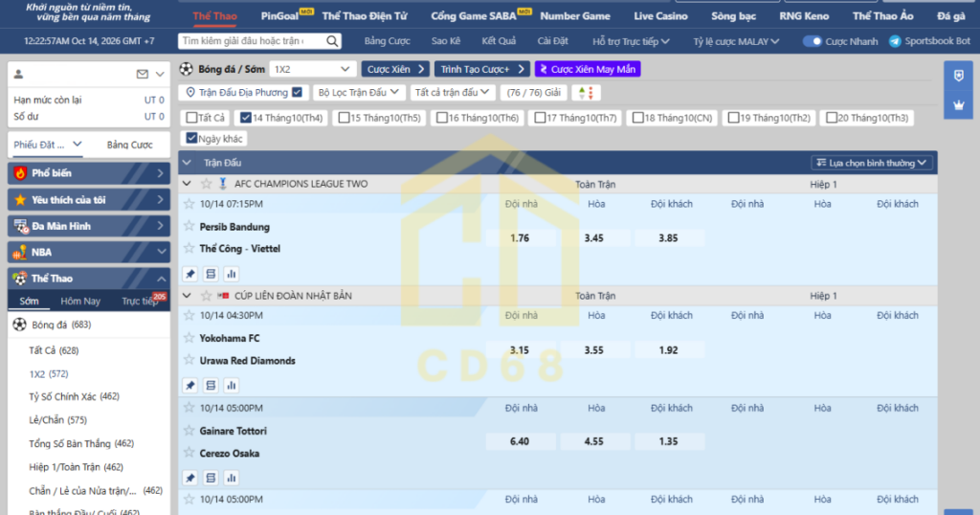Switch to Bảng Cược tab in sidebar
Image resolution: width=980 pixels, height=515 pixels.
click(129, 145)
